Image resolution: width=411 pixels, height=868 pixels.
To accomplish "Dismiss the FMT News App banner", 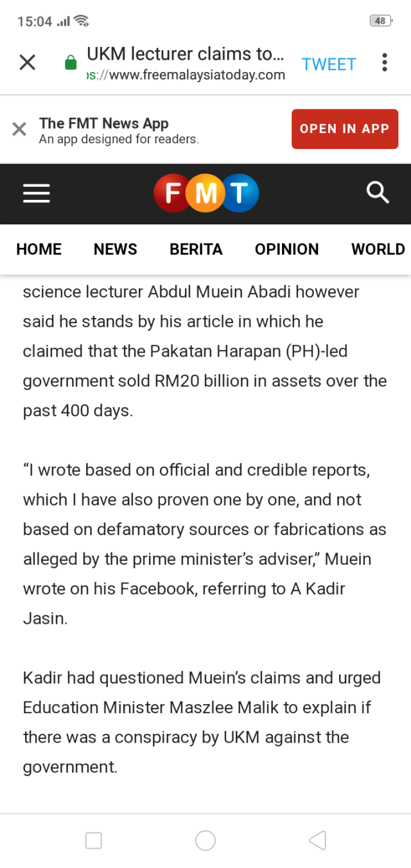I will (x=19, y=129).
